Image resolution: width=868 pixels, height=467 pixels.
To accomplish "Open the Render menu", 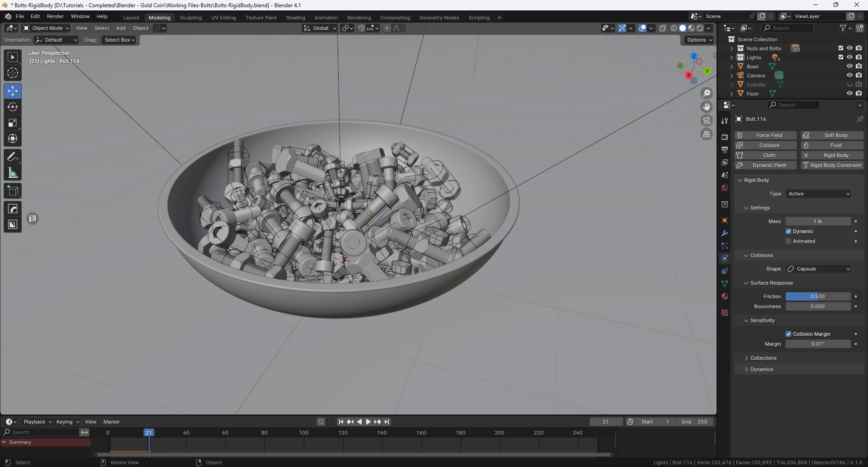I will tap(55, 16).
